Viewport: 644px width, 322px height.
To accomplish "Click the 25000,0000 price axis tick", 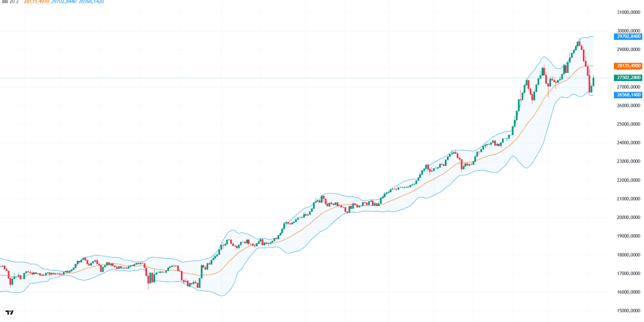I will 629,124.
